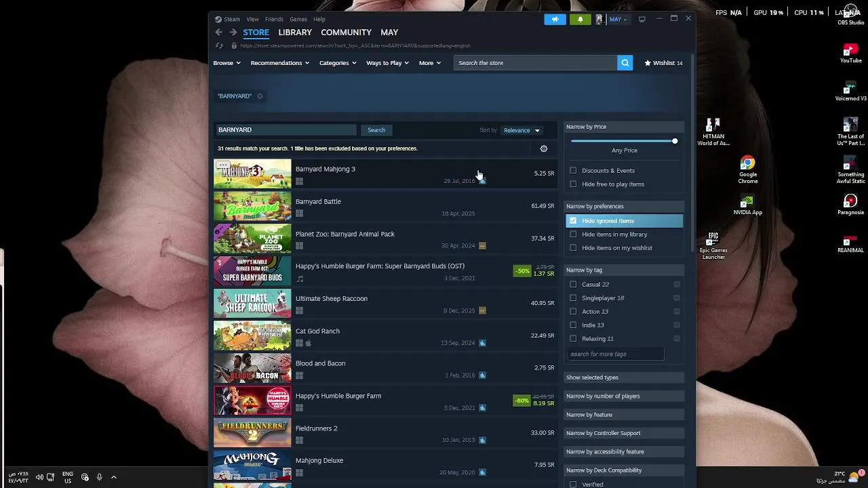The height and width of the screenshot is (488, 868).
Task: Tick the Singleplayer tag checkbox
Action: tap(573, 298)
